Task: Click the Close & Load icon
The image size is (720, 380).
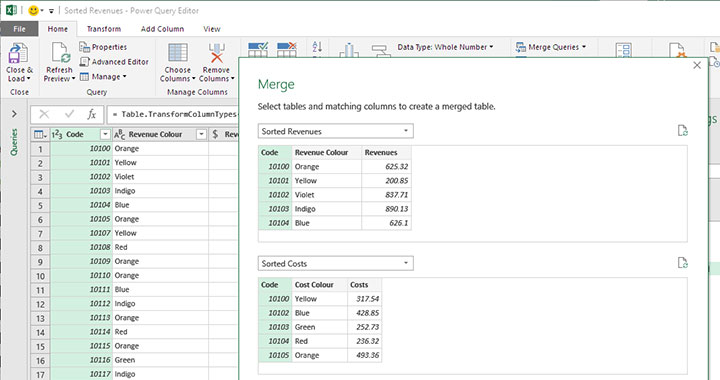Action: tap(18, 53)
